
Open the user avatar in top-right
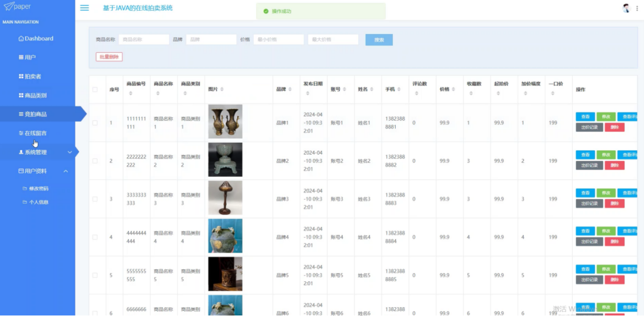(626, 8)
